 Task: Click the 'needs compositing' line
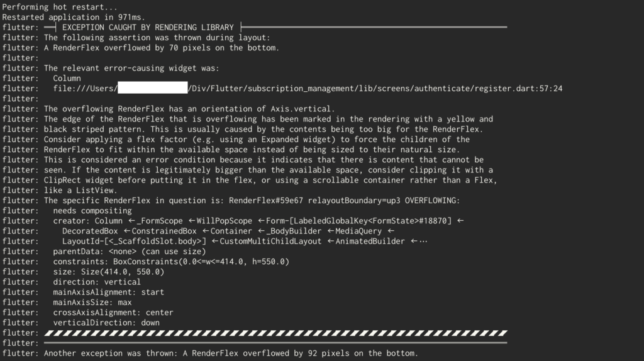point(92,211)
